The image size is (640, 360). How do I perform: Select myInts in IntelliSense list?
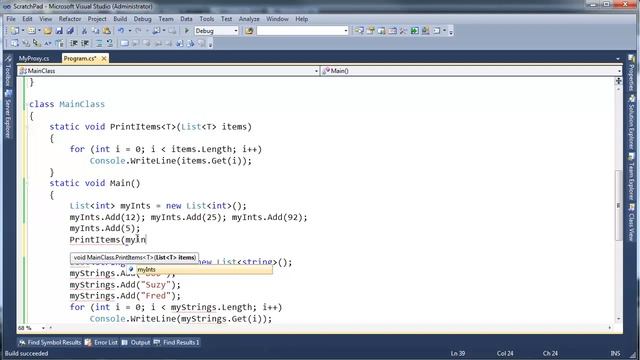click(x=200, y=269)
